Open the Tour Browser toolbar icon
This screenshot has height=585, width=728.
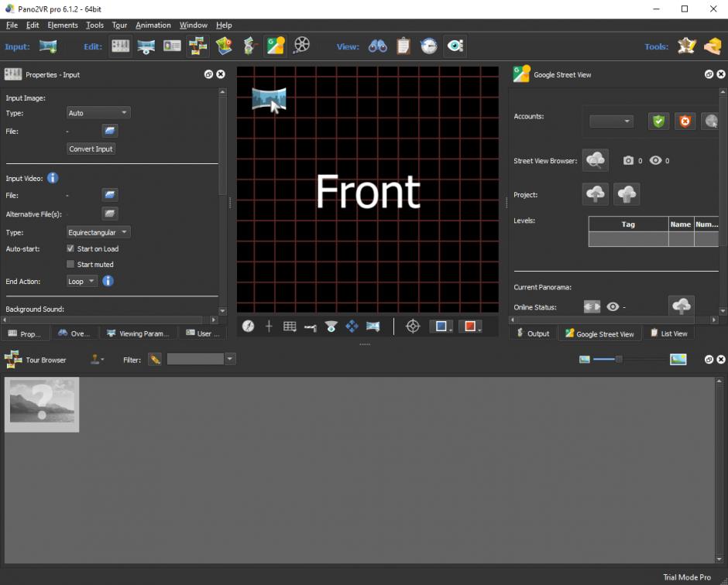[x=197, y=46]
